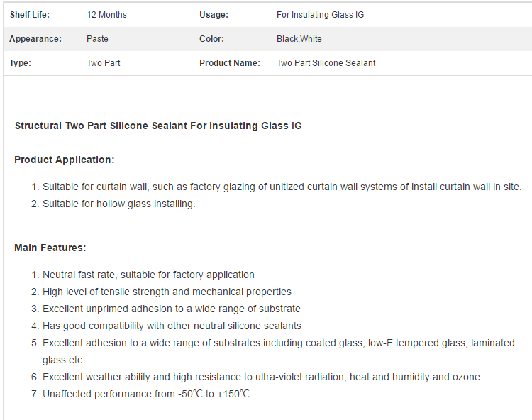This screenshot has width=532, height=420.
Task: Click Two Part Silicone Sealant value
Action: [x=326, y=63]
